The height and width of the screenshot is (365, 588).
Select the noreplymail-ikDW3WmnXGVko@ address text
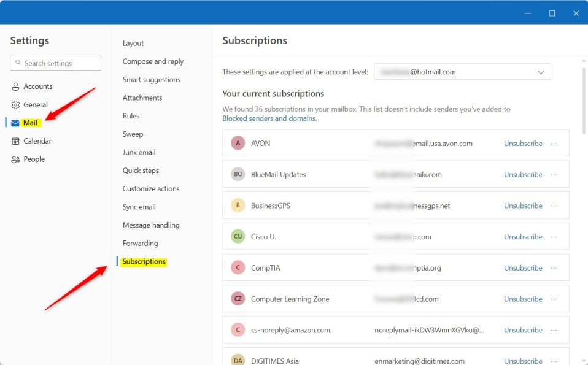pyautogui.click(x=430, y=330)
